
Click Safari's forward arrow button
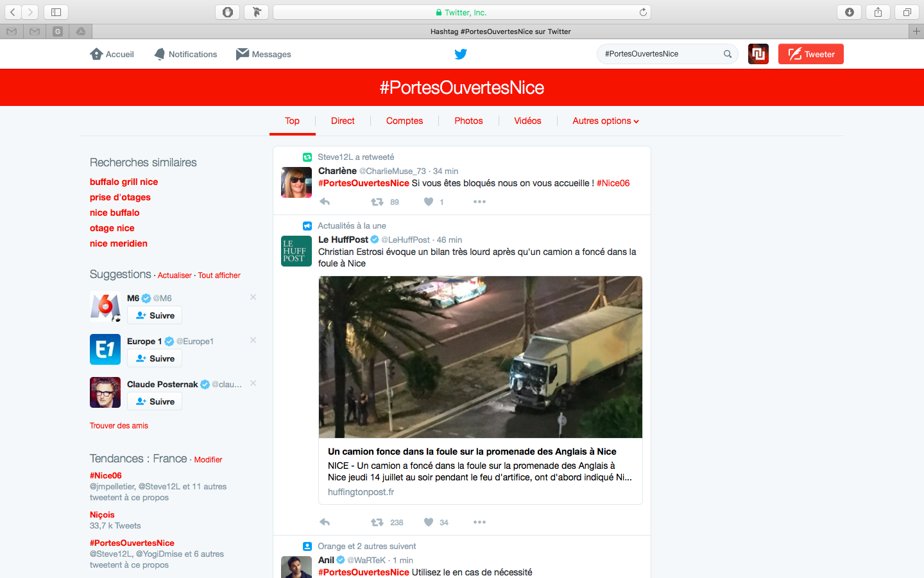point(30,12)
